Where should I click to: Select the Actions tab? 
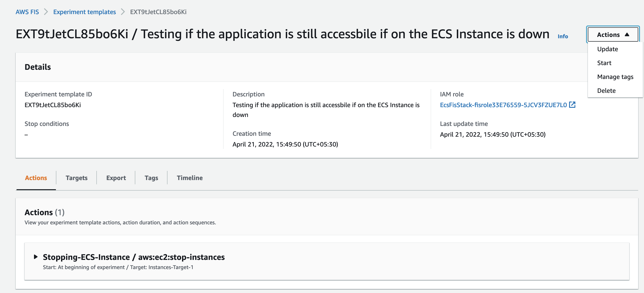(36, 178)
